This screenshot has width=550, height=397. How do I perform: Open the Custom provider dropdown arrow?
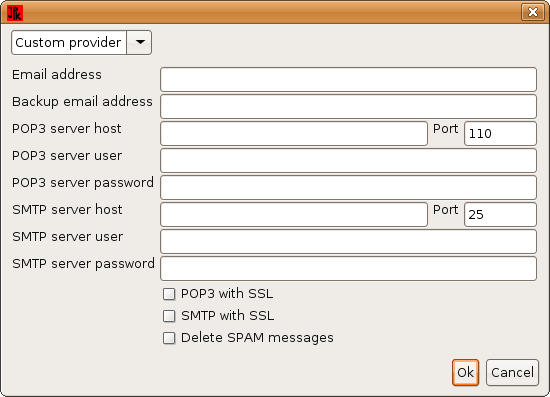pyautogui.click(x=139, y=42)
